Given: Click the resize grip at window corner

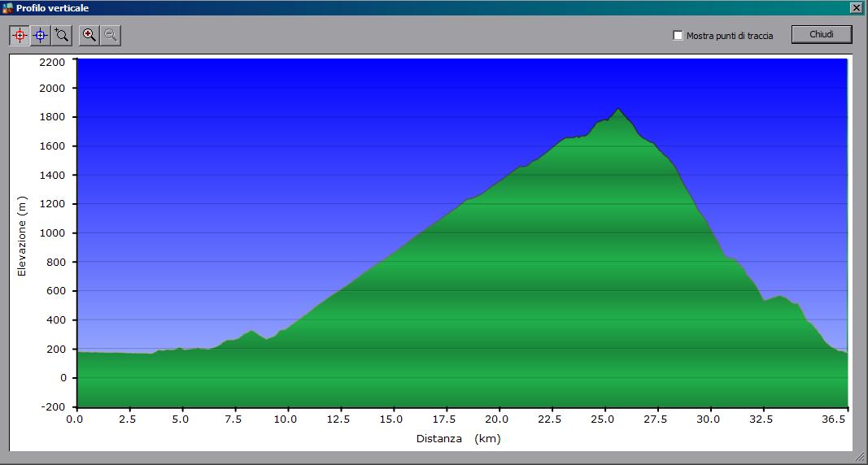Looking at the screenshot, I should (x=861, y=458).
